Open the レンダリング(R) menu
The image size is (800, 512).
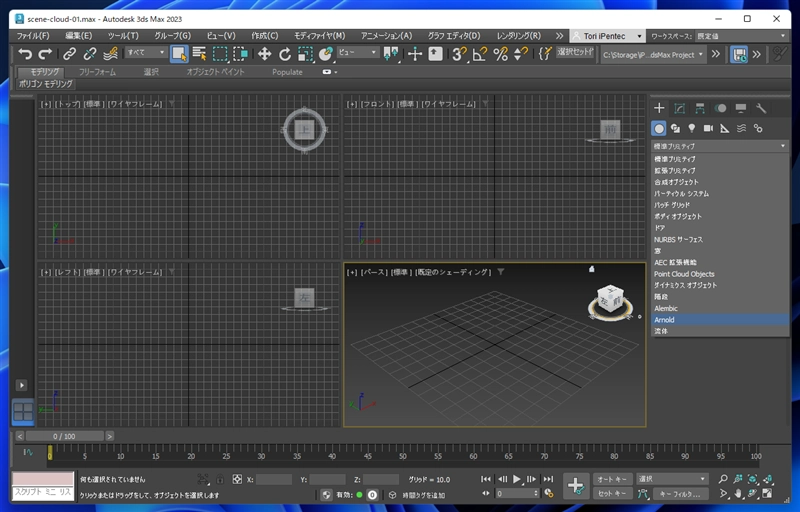518,35
